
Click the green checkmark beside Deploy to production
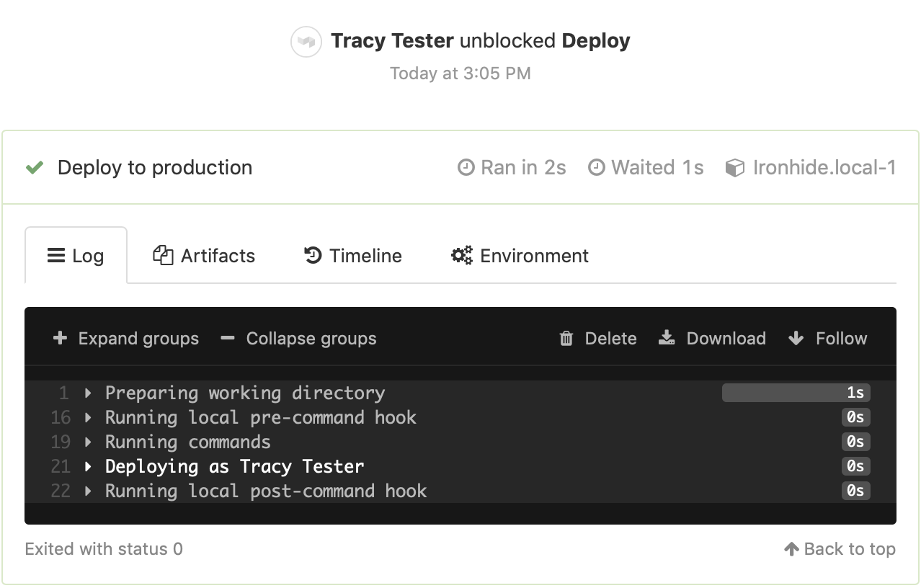[34, 167]
